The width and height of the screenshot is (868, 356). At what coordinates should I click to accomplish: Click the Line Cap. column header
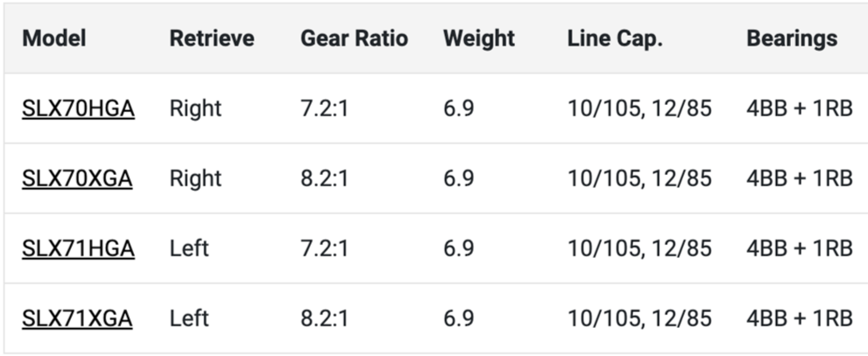(616, 38)
